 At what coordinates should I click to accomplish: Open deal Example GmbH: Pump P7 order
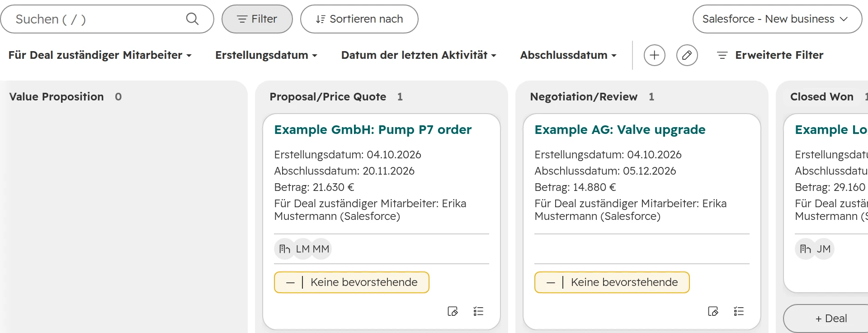coord(373,130)
